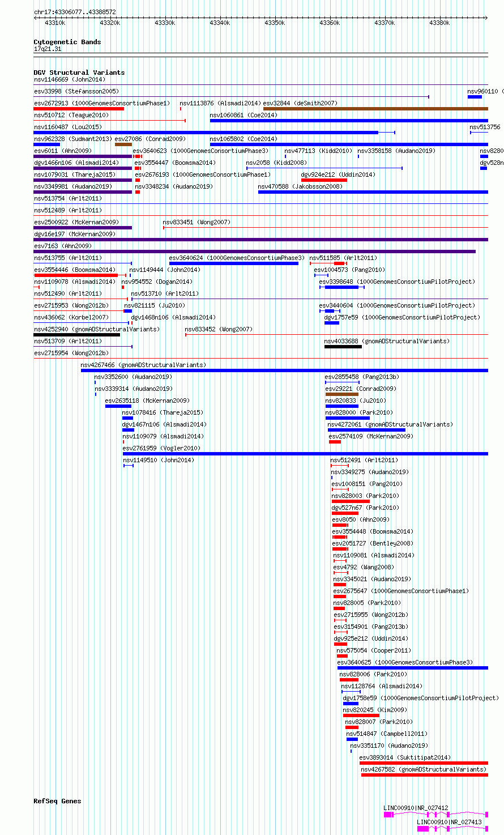
Task: Click LINC00910 NR_027412 gene model
Action: coord(435,815)
